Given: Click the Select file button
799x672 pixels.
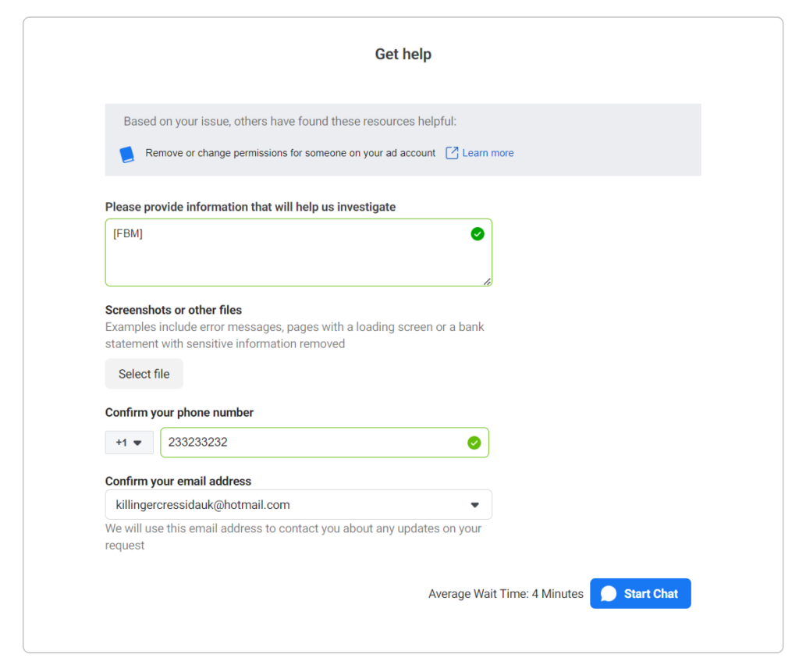Looking at the screenshot, I should pyautogui.click(x=144, y=374).
